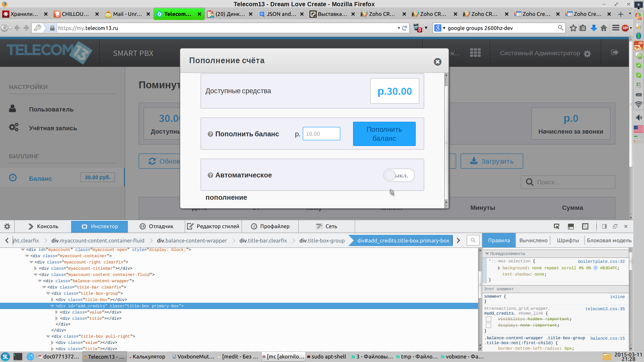Switch to the JSON and... browser tab
The width and height of the screenshot is (644, 362).
(x=281, y=14)
